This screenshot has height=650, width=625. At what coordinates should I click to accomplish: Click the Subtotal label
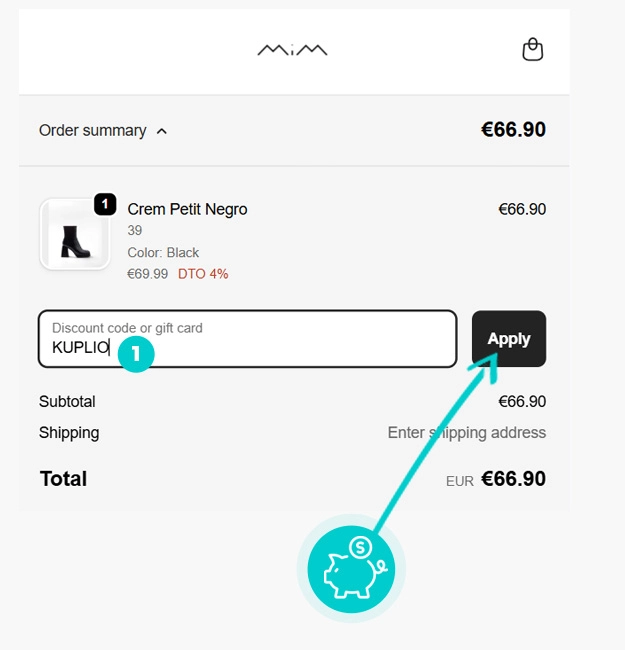click(x=67, y=401)
